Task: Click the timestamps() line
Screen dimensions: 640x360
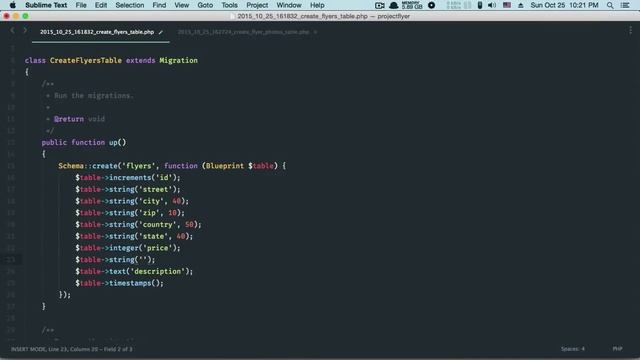Action: tap(119, 283)
